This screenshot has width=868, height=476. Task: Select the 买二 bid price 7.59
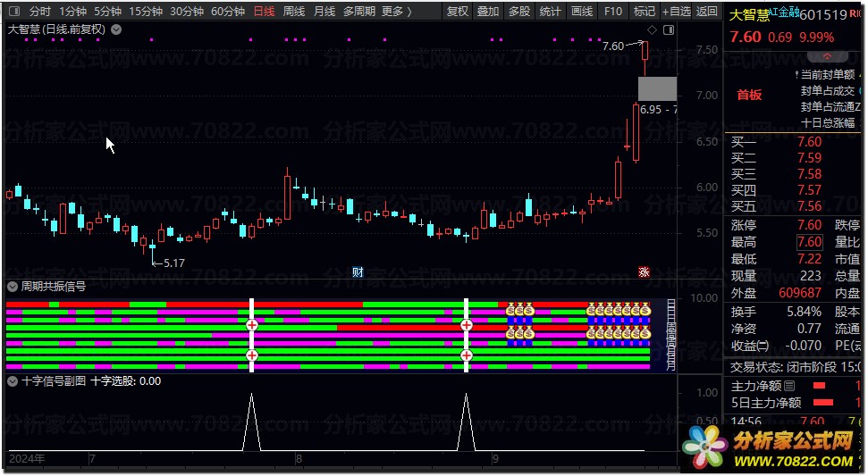point(809,158)
